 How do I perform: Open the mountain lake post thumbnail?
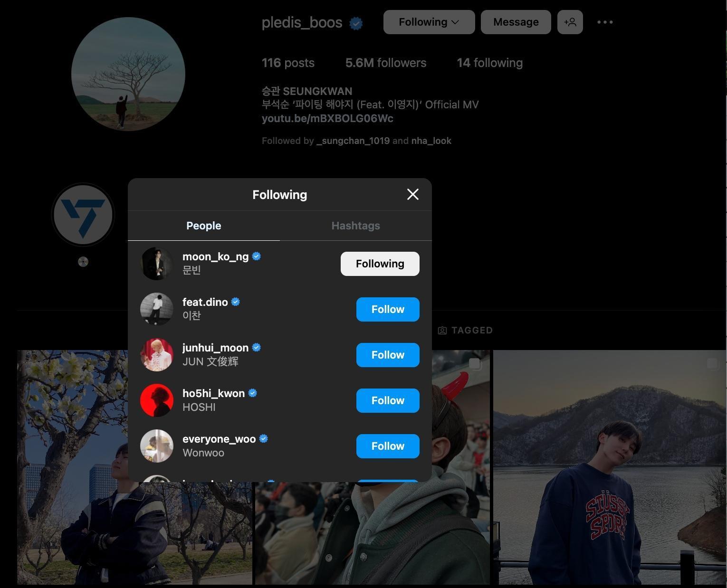[x=610, y=467]
